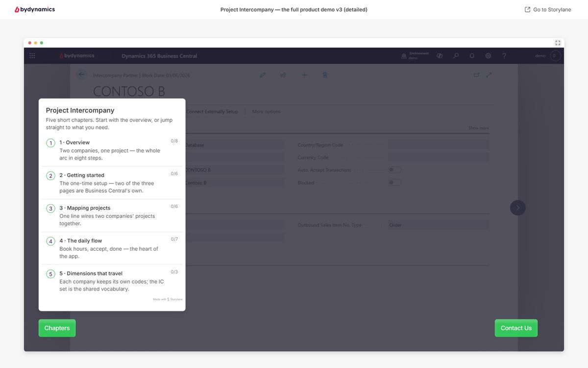
Task: Open the Country/Region Code field
Action: point(439,145)
